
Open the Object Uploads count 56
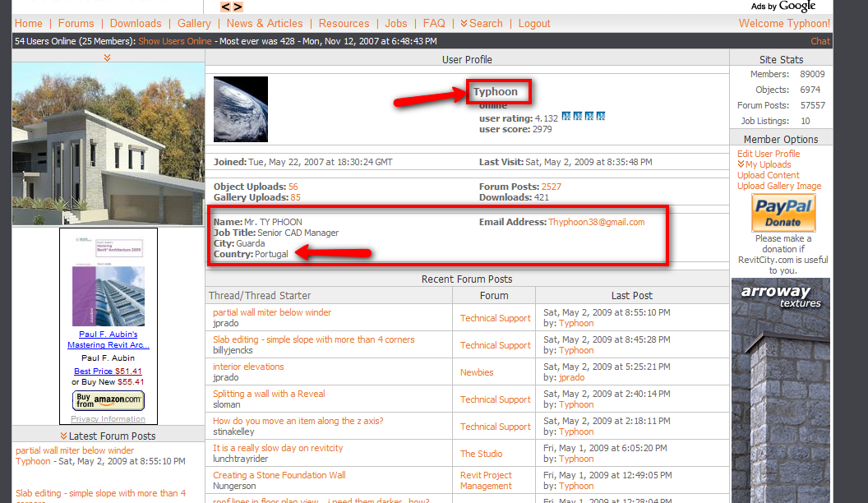coord(293,187)
